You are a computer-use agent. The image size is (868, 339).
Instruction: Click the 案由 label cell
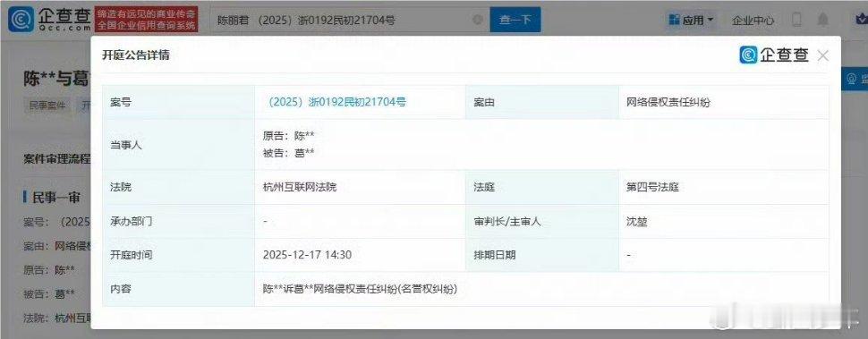(542, 102)
